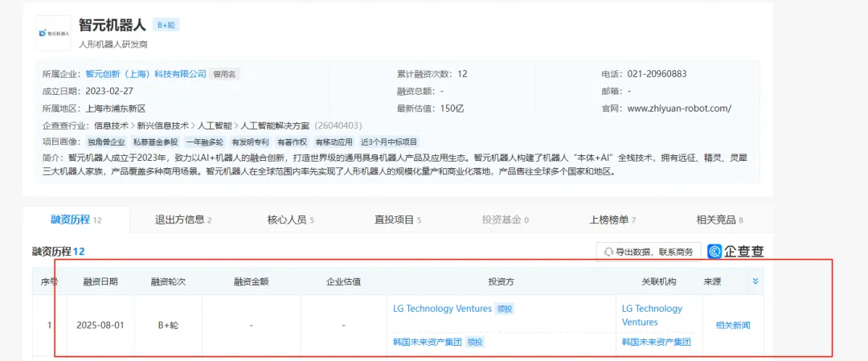Click the 融资金额 column header
The height and width of the screenshot is (361, 868).
tap(252, 281)
